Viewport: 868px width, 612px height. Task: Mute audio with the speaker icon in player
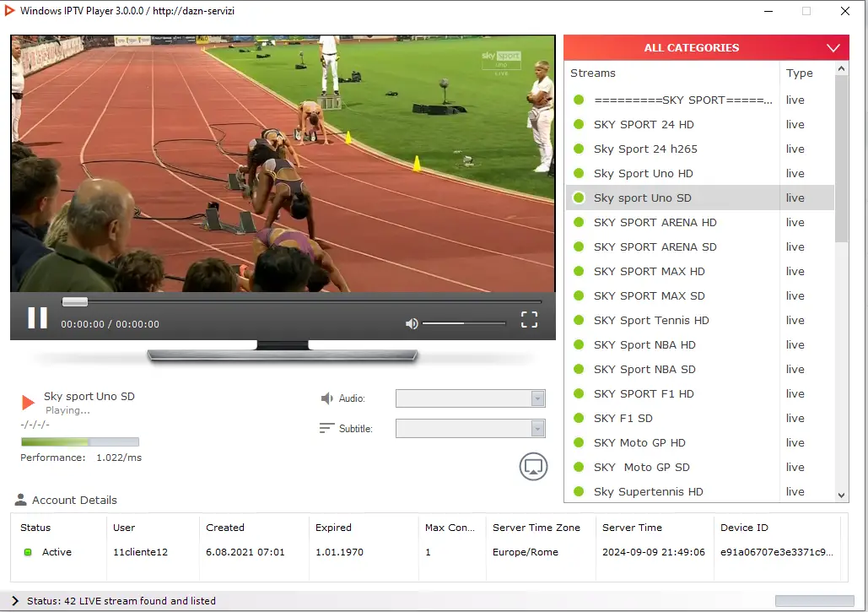tap(412, 323)
